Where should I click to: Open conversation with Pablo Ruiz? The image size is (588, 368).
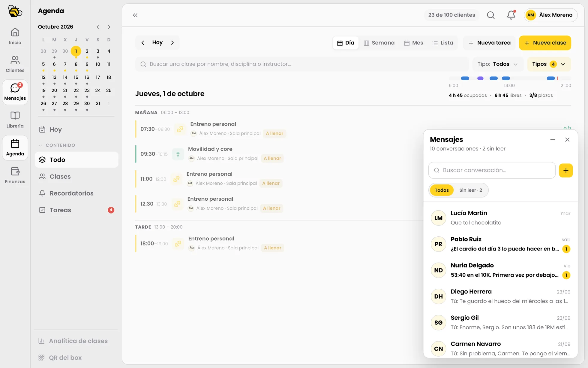click(x=501, y=244)
